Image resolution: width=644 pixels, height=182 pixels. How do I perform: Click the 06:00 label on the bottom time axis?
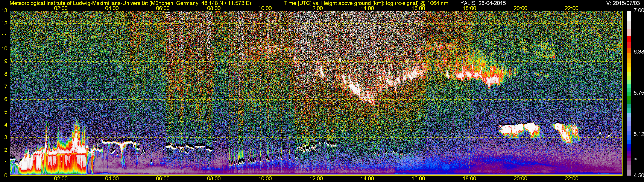[x=163, y=179]
